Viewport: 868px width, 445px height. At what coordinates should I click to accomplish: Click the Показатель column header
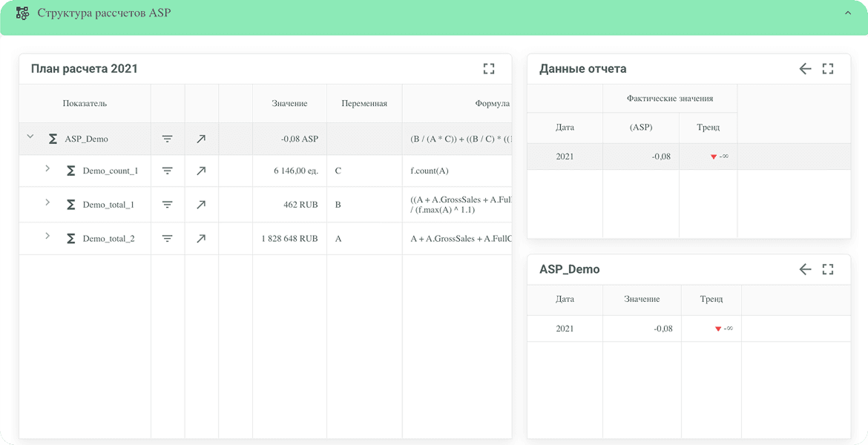(x=85, y=103)
